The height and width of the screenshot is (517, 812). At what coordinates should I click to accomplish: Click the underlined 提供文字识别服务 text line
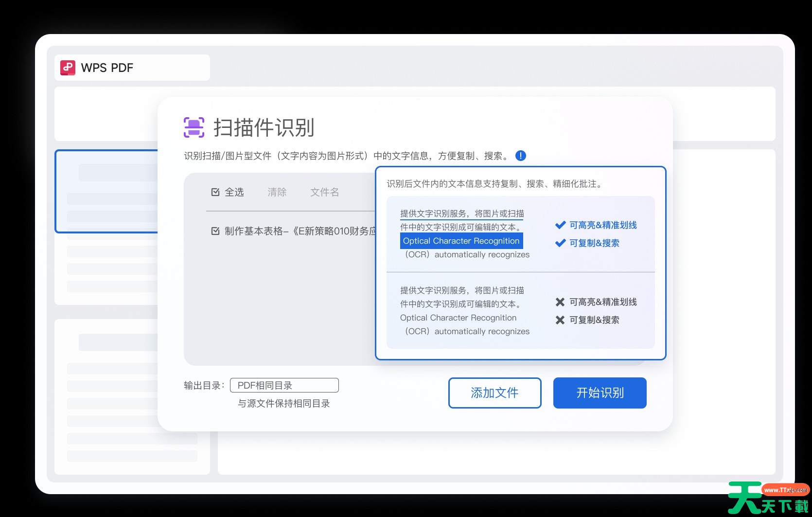pyautogui.click(x=461, y=214)
